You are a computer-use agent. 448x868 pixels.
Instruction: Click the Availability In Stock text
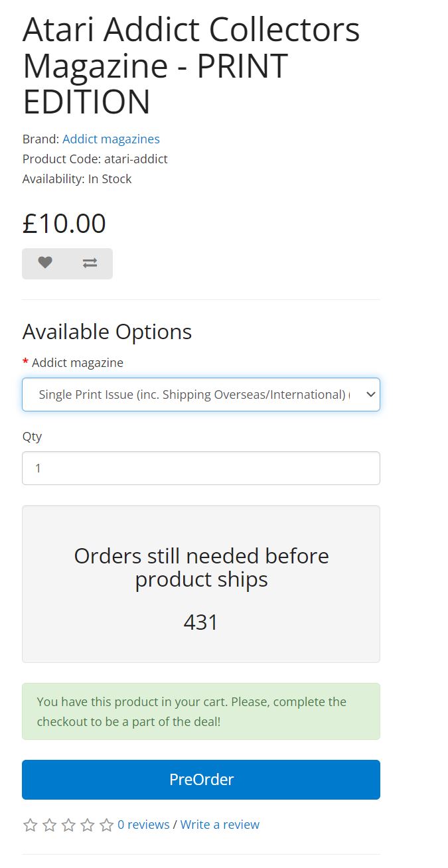pyautogui.click(x=77, y=179)
